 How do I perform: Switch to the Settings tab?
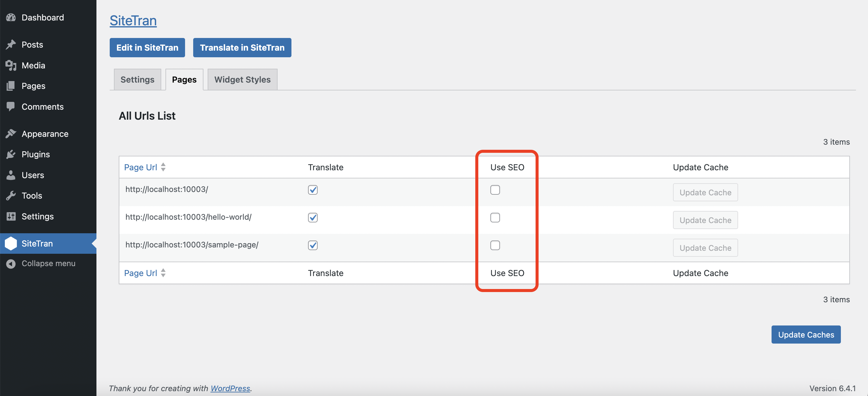click(x=137, y=80)
